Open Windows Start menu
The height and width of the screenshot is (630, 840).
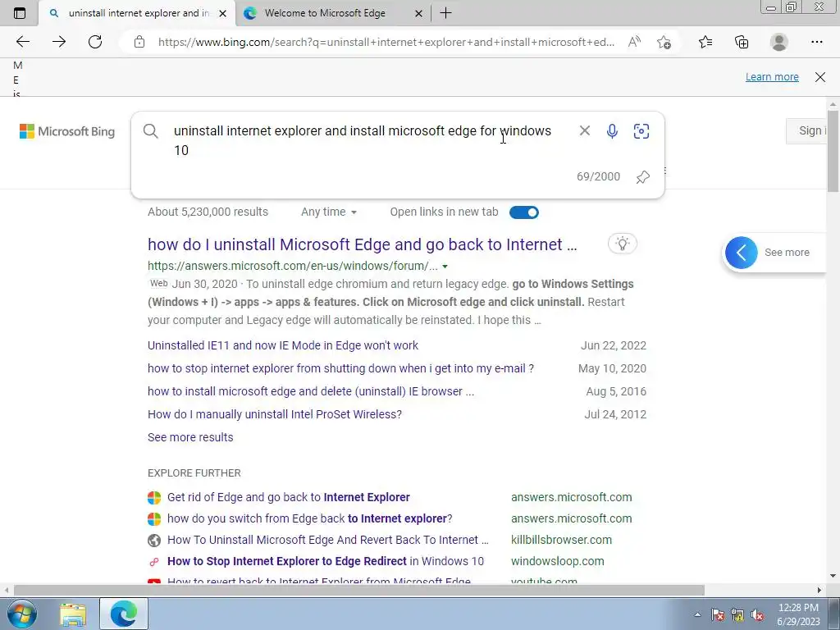[x=21, y=614]
